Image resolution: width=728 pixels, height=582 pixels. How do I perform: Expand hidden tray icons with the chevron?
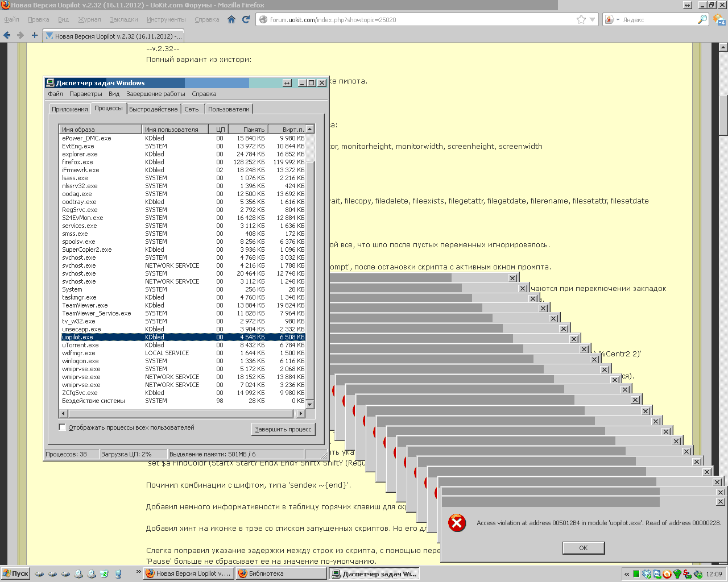pyautogui.click(x=627, y=574)
